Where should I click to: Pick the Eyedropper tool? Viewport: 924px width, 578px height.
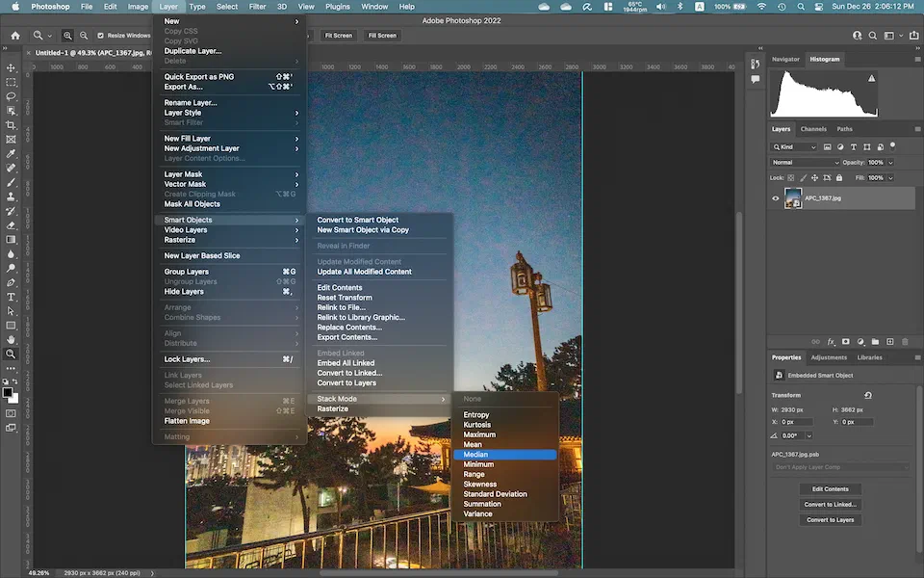point(12,154)
